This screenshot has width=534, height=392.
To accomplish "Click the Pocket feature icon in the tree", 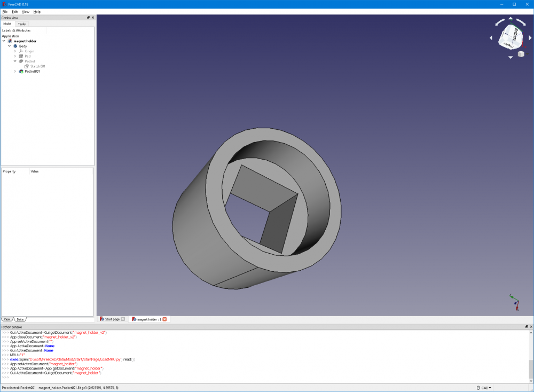I will pos(21,61).
